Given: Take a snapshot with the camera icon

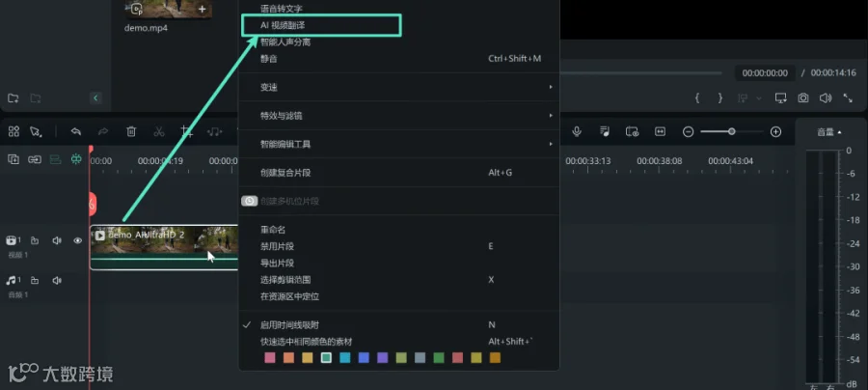Looking at the screenshot, I should 803,98.
